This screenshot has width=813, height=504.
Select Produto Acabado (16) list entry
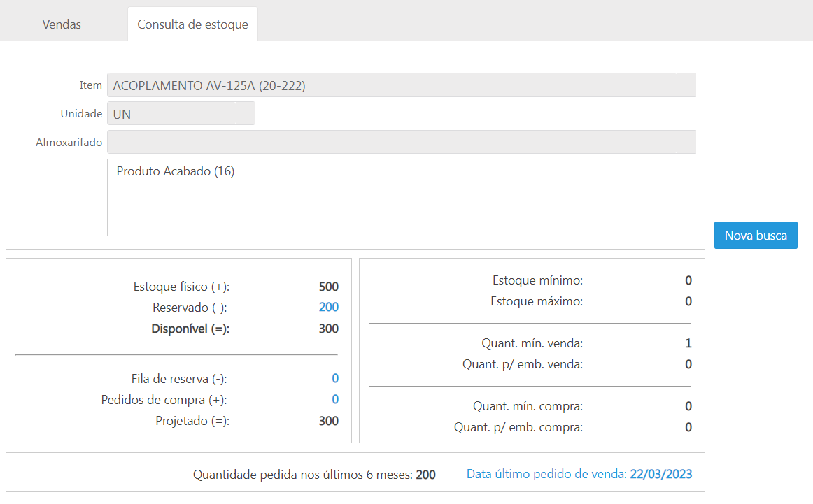coord(175,171)
